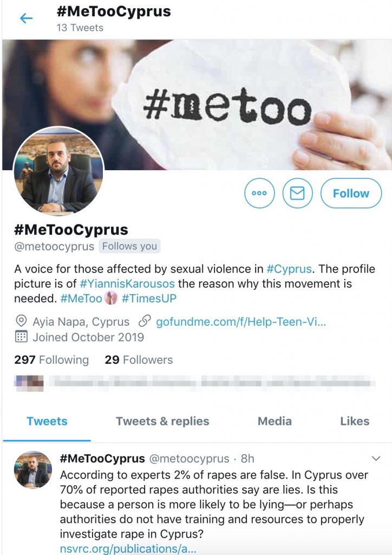392x555 pixels.
Task: Click the calendar icon by Joined October 2019
Action: pos(21,337)
